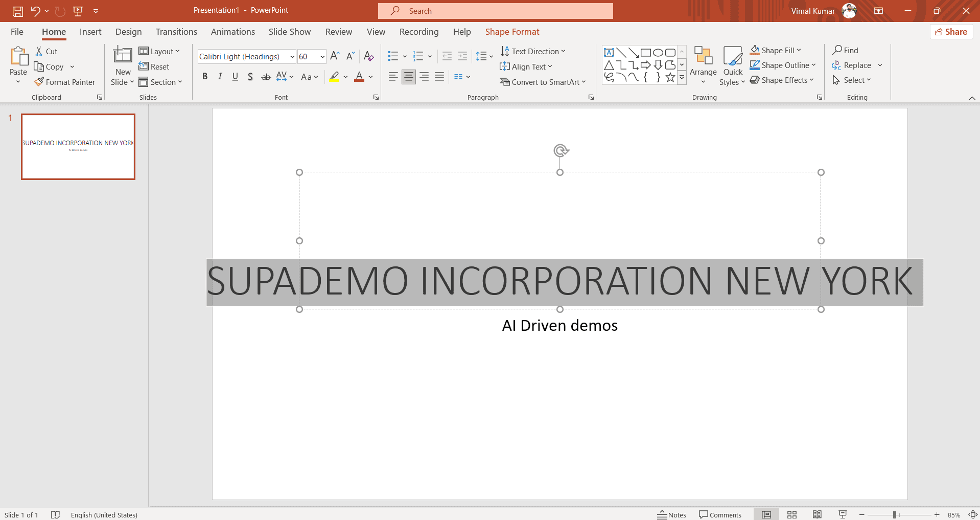Expand the Bullets dropdown arrow
The height and width of the screenshot is (520, 980).
pyautogui.click(x=404, y=56)
